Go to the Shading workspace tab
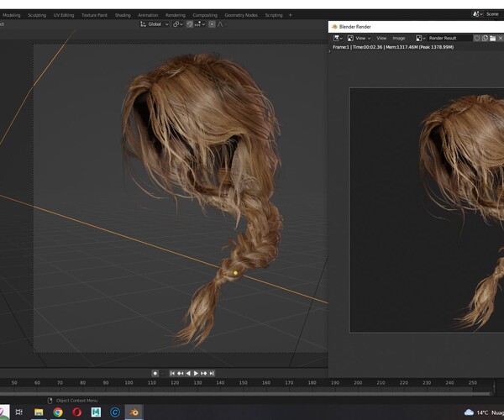 123,15
